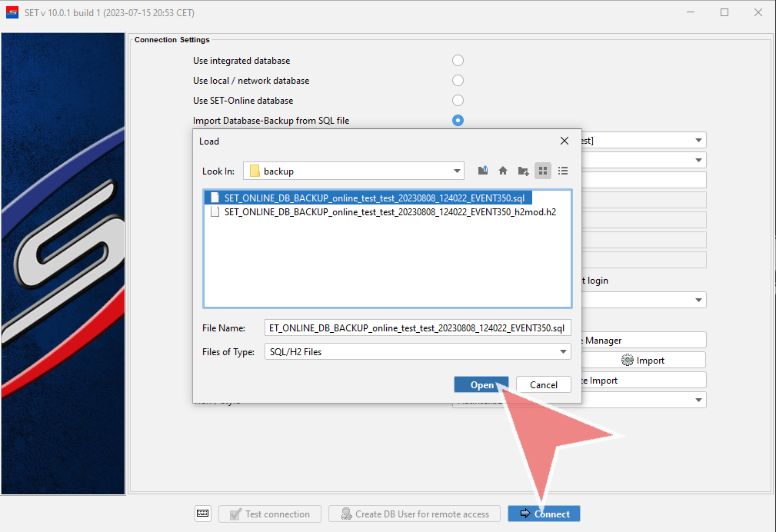Expand the Look In backup dropdown
The width and height of the screenshot is (776, 532).
tap(458, 171)
